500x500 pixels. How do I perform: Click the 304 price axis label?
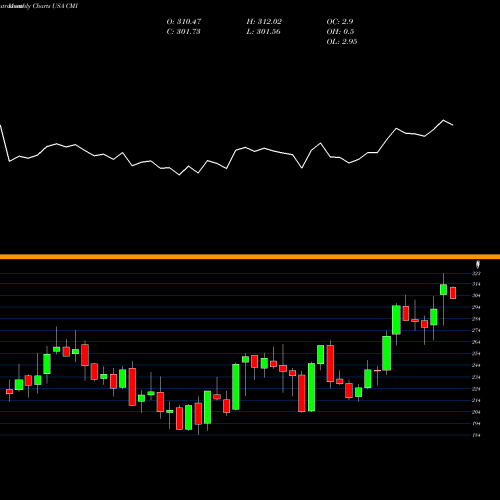tap(476, 295)
